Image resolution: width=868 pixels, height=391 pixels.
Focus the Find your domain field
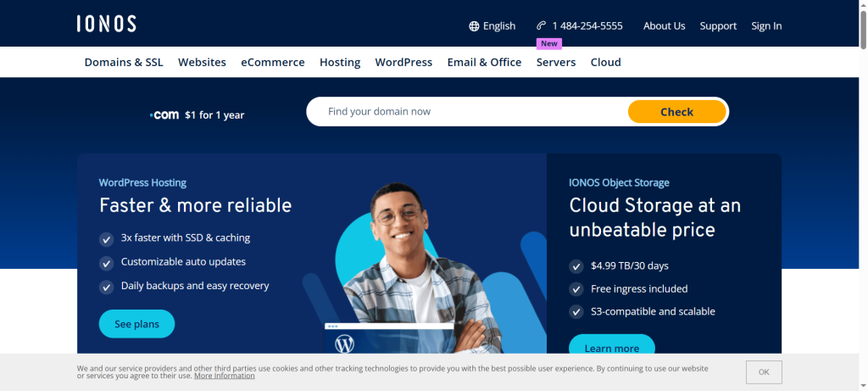pos(466,111)
